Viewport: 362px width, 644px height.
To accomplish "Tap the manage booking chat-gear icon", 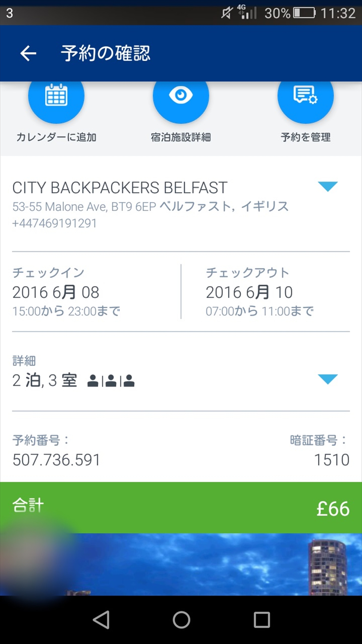I will [x=305, y=96].
